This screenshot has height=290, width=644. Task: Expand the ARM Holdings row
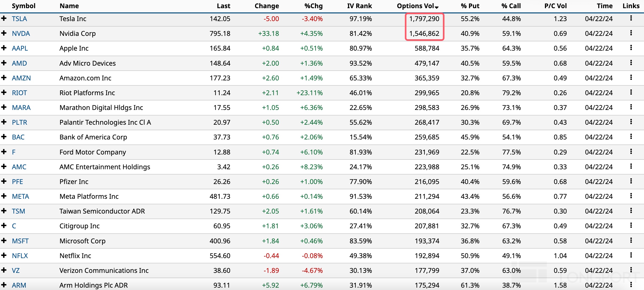pos(4,285)
